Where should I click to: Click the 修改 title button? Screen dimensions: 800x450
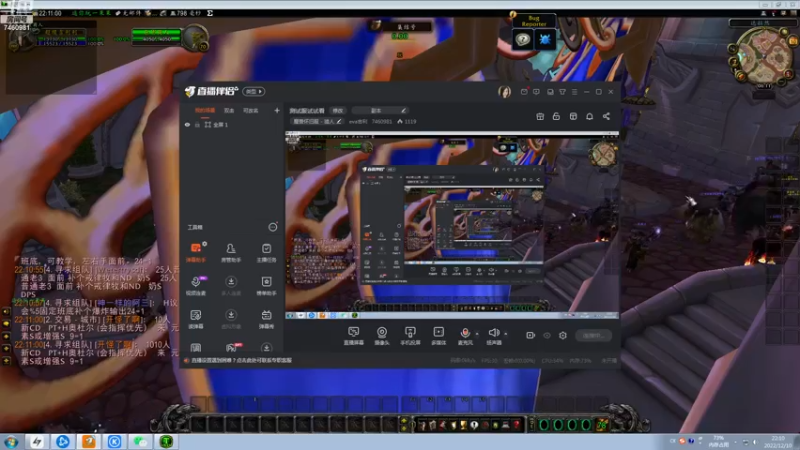[338, 111]
